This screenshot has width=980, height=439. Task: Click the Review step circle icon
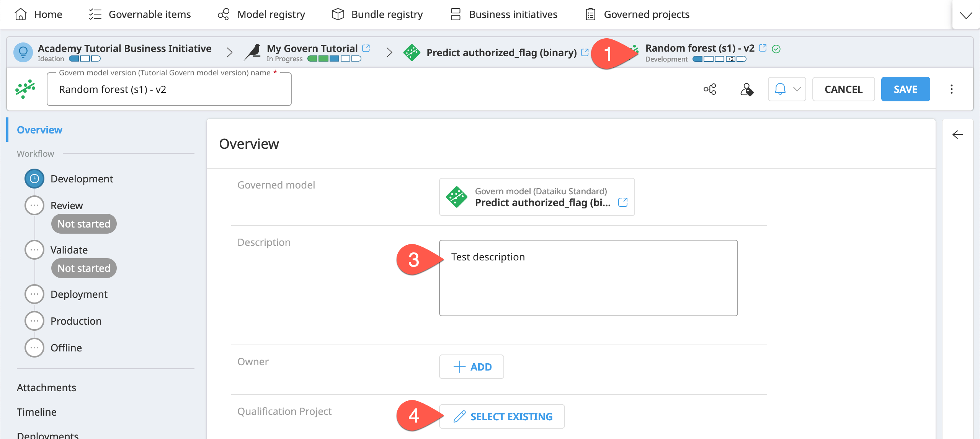point(34,205)
